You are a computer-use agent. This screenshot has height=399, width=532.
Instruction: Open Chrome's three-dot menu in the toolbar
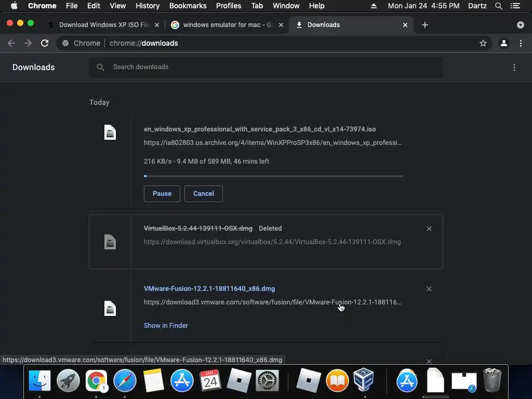point(521,43)
